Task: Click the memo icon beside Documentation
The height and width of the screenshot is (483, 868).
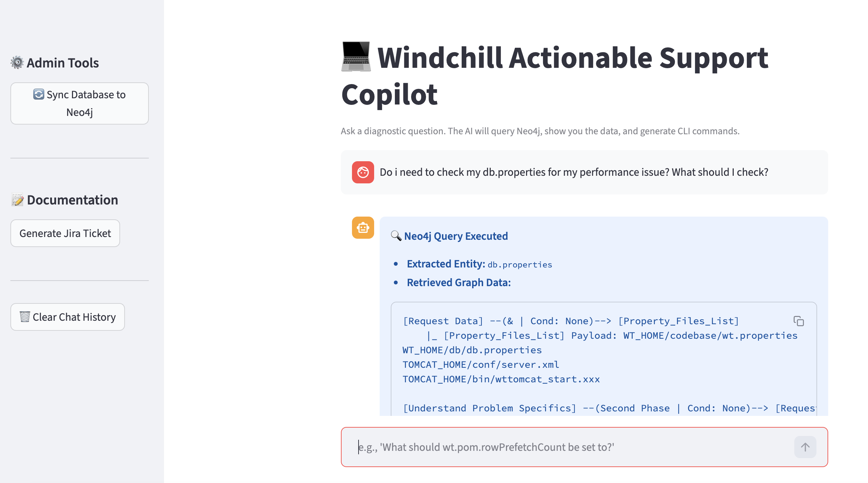Action: (17, 200)
